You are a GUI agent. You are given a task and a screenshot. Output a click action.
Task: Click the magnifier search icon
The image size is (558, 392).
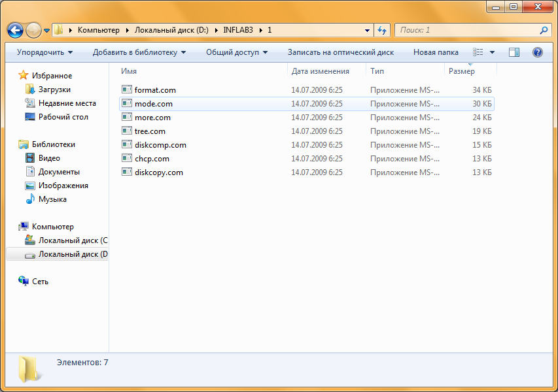[544, 30]
